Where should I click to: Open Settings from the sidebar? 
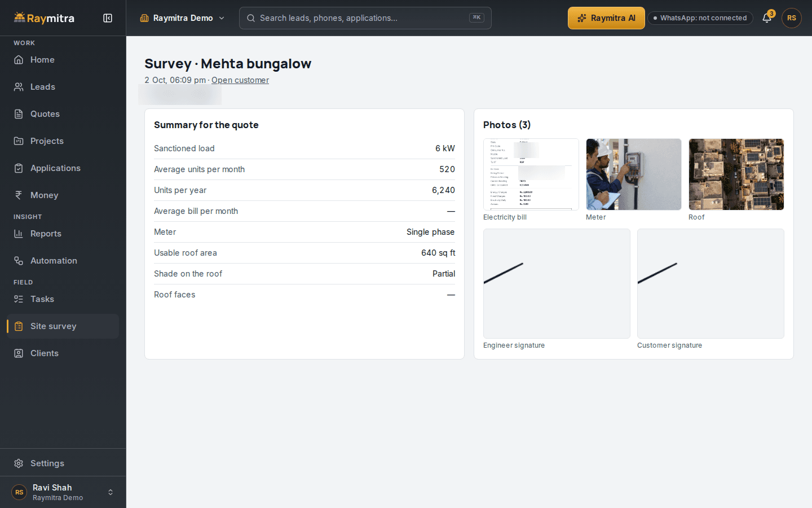[x=63, y=463]
